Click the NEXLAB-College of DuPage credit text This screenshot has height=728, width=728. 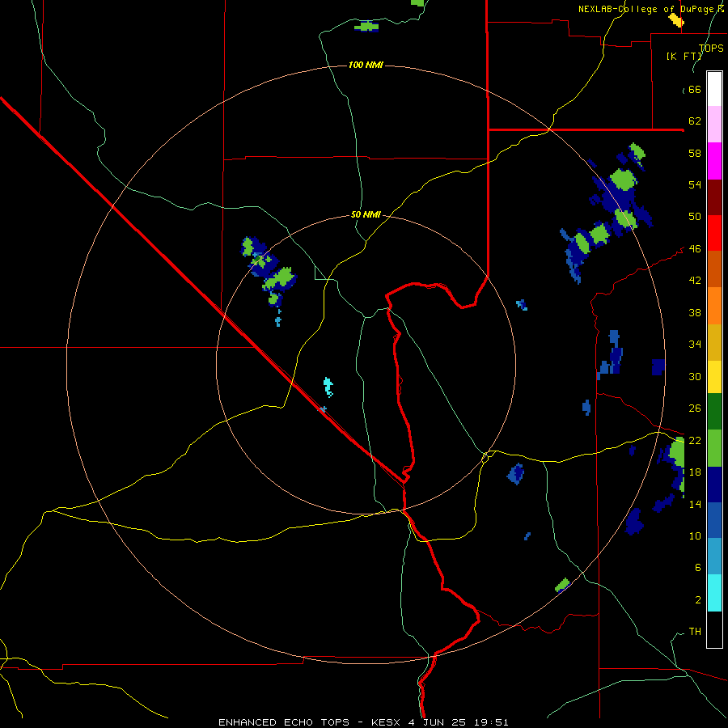coord(650,9)
